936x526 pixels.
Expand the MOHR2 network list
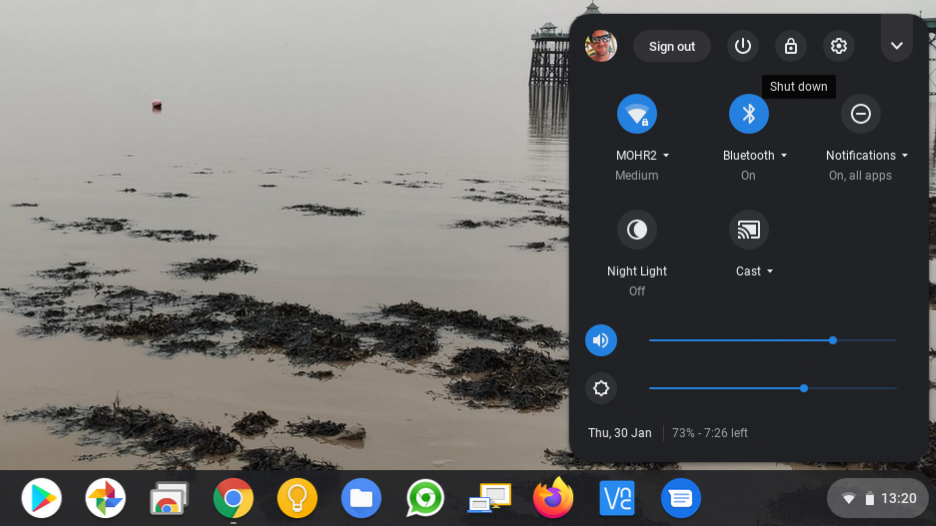pos(642,155)
